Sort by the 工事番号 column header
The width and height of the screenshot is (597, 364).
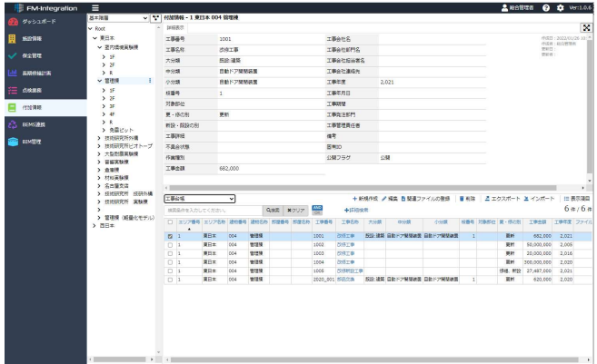pos(323,222)
